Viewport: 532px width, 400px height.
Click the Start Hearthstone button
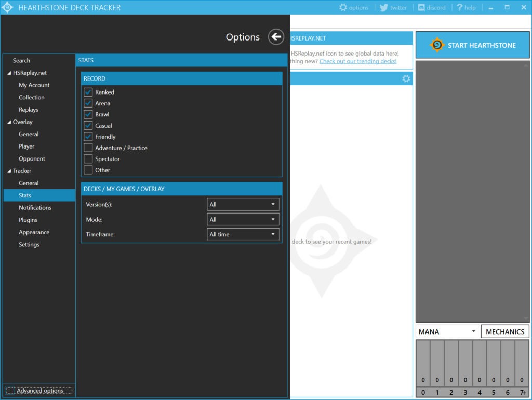472,45
